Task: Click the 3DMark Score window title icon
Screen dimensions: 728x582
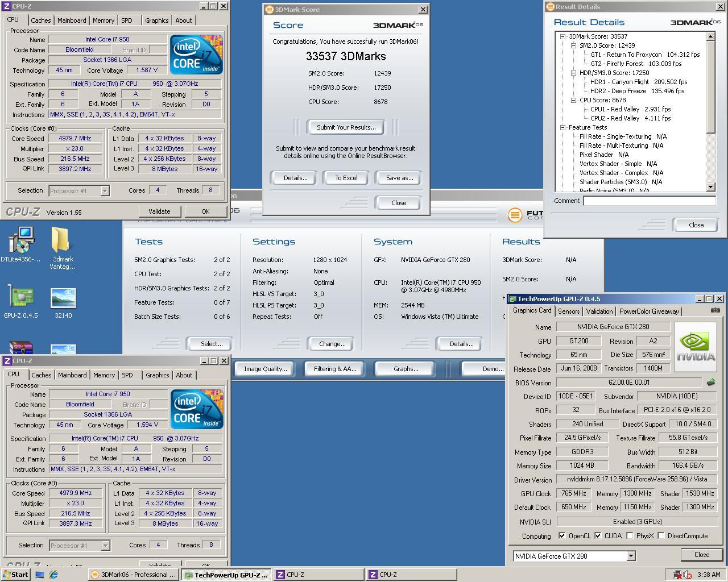Action: pyautogui.click(x=269, y=10)
